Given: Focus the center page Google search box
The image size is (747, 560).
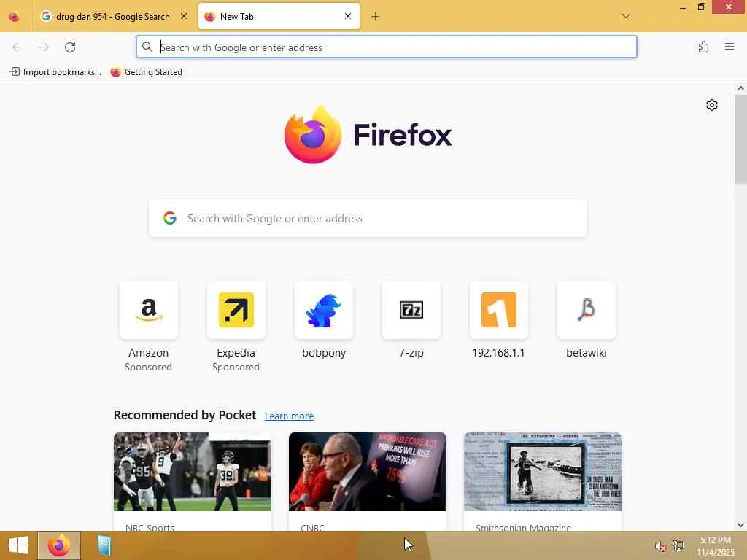Looking at the screenshot, I should 368,219.
